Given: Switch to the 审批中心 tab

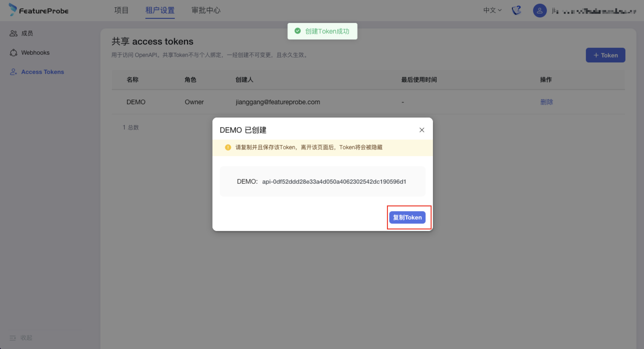Looking at the screenshot, I should (206, 10).
